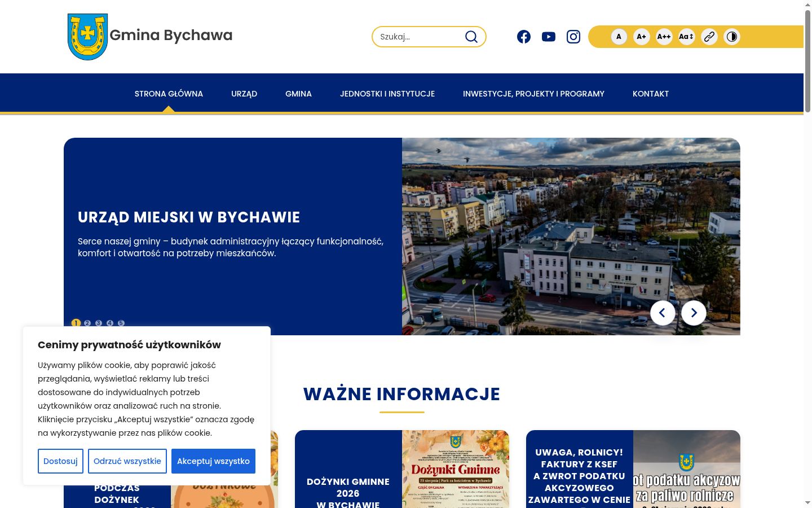Jump to slide indicator dot 5
The height and width of the screenshot is (508, 812).
pyautogui.click(x=121, y=323)
